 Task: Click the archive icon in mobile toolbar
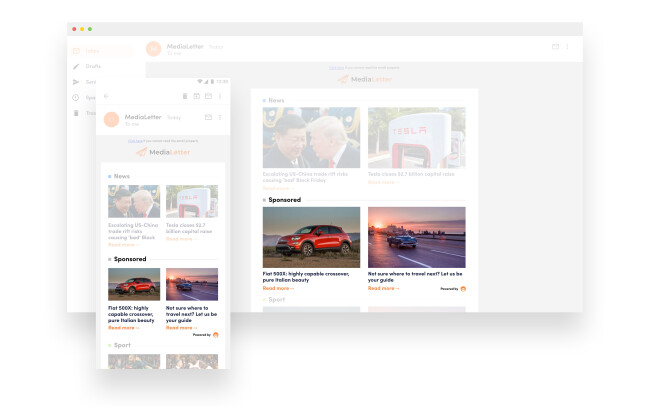tap(196, 96)
